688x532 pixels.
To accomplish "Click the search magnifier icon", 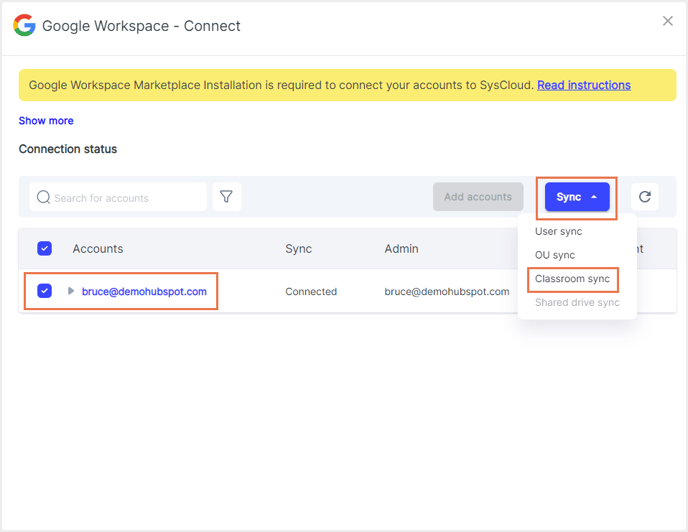I will (x=43, y=197).
